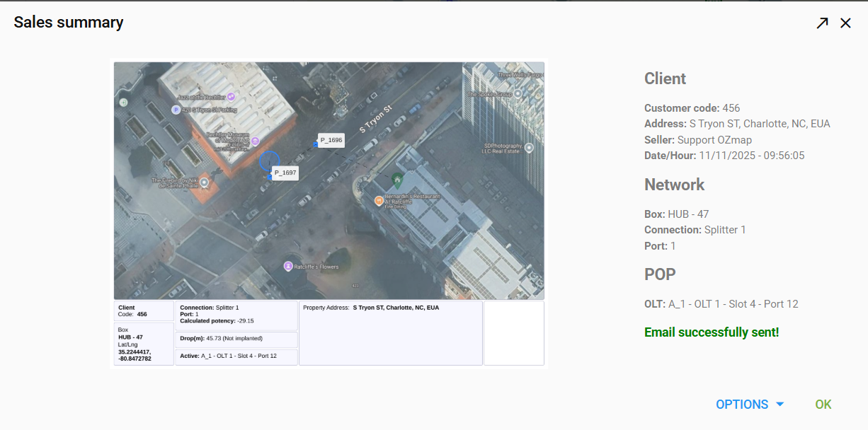Click Lat/Lng 35.2244417 coordinates cell
This screenshot has width=868, height=430.
pos(144,344)
